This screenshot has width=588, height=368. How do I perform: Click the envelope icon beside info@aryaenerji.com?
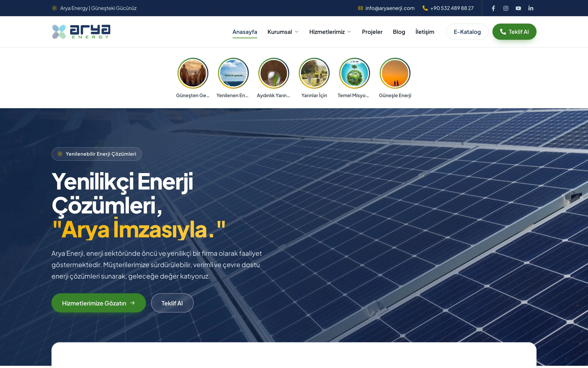point(360,8)
